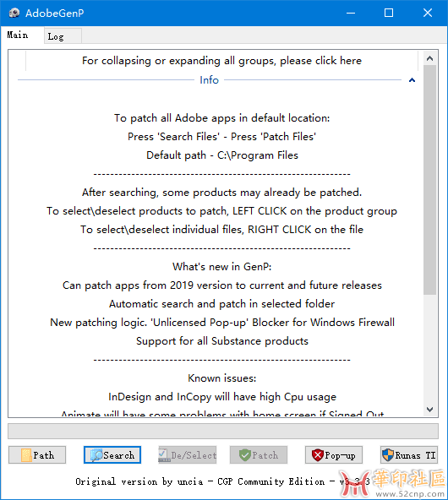The image size is (448, 500).
Task: Click the Info group header label
Action: pyautogui.click(x=209, y=79)
